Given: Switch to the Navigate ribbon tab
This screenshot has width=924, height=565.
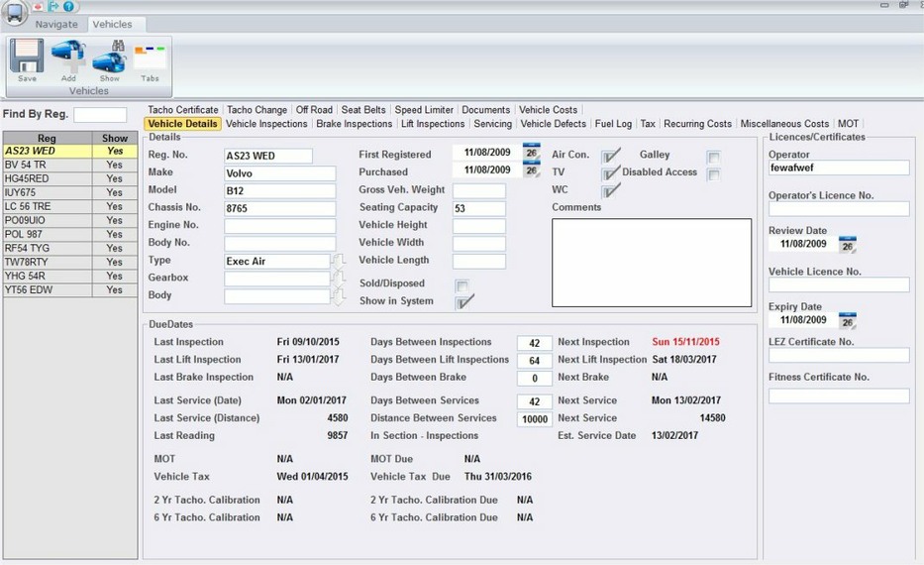Looking at the screenshot, I should point(56,24).
